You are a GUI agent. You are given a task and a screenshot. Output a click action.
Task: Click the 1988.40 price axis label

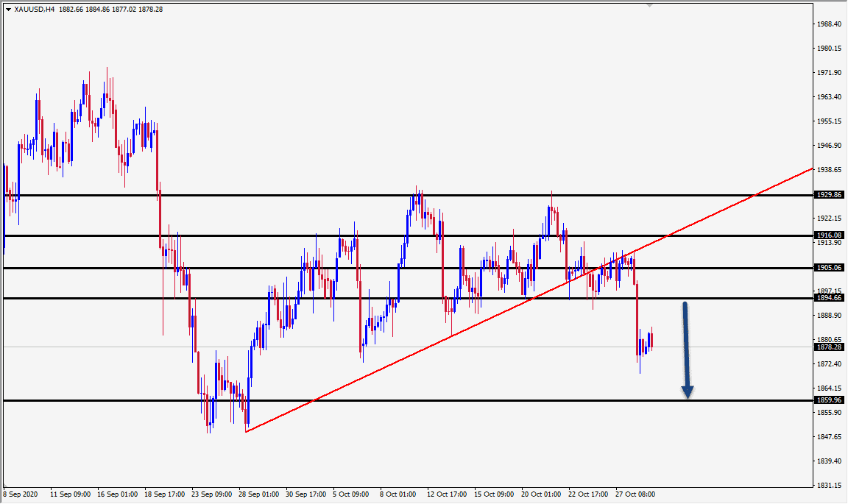pyautogui.click(x=830, y=24)
